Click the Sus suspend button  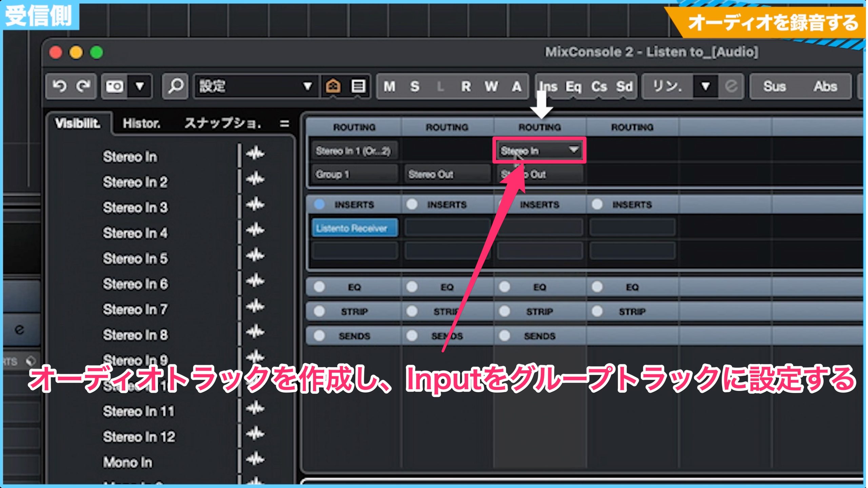[774, 87]
